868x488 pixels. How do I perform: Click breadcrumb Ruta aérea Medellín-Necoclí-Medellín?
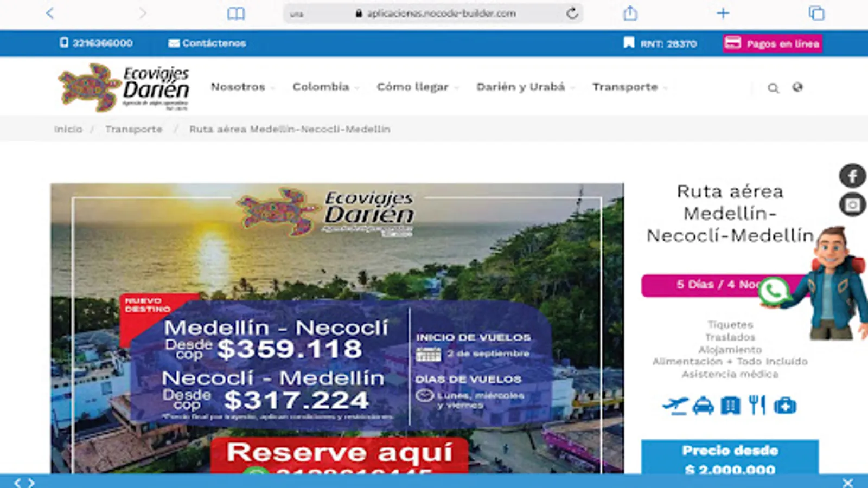point(290,129)
